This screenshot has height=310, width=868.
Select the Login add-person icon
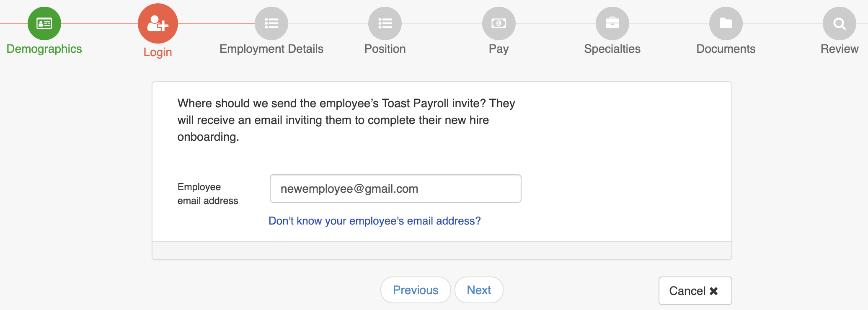pos(158,23)
